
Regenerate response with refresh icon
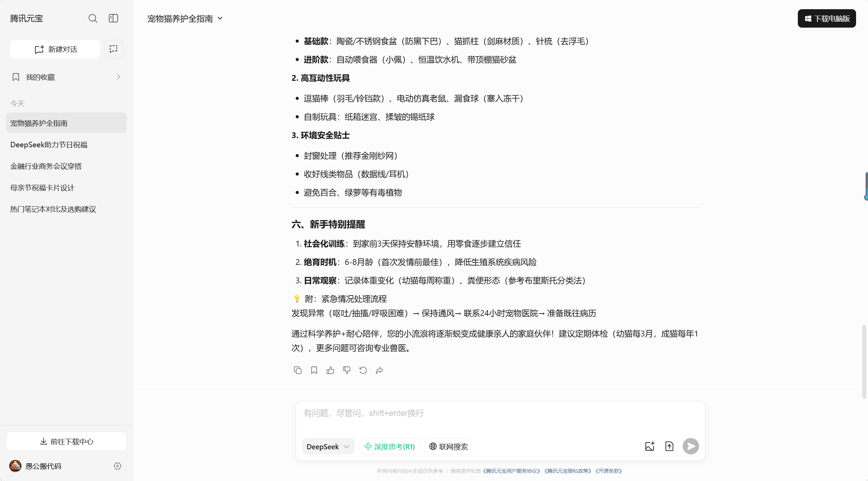click(363, 370)
